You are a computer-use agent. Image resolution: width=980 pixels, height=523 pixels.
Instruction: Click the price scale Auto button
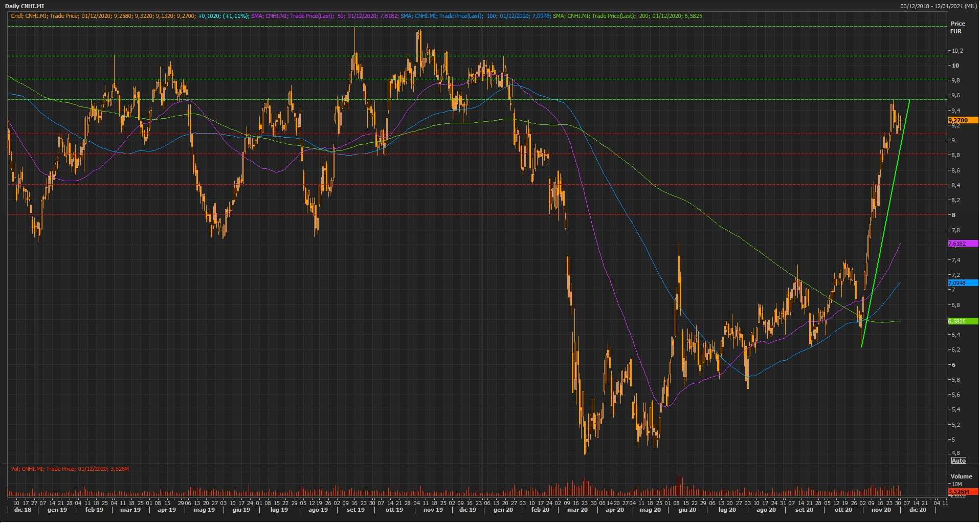click(x=959, y=461)
